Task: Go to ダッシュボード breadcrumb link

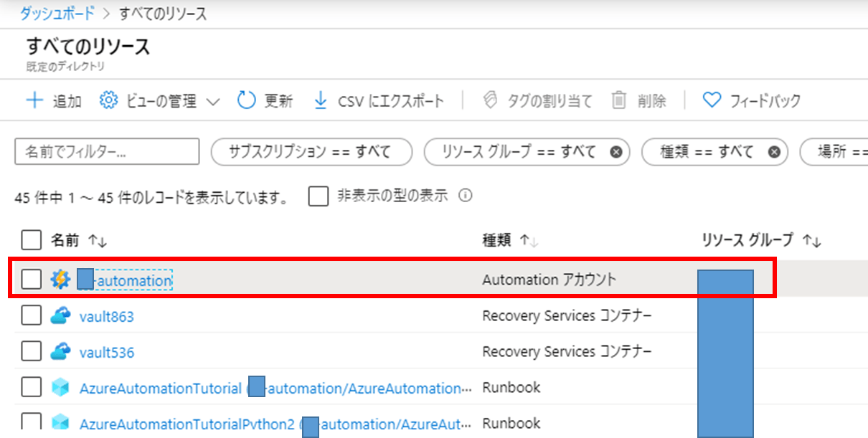Action: click(x=58, y=14)
